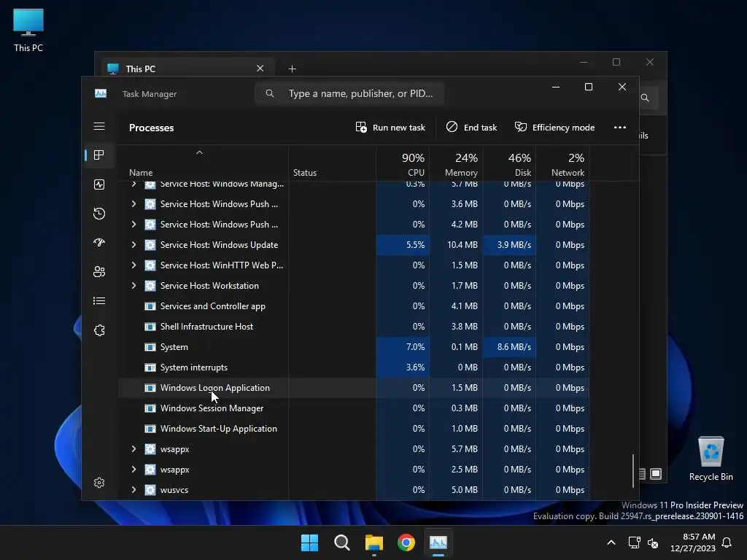Open the notification bell in system tray

[727, 542]
